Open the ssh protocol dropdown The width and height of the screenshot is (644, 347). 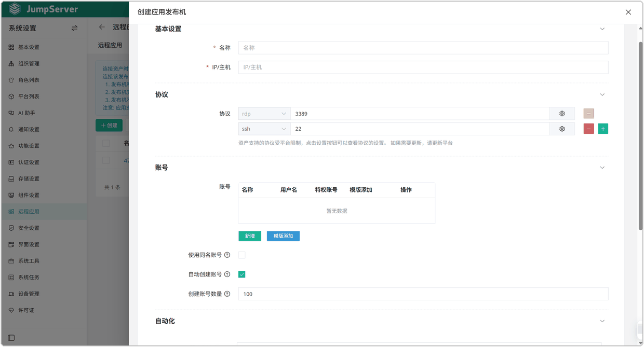[x=264, y=129]
